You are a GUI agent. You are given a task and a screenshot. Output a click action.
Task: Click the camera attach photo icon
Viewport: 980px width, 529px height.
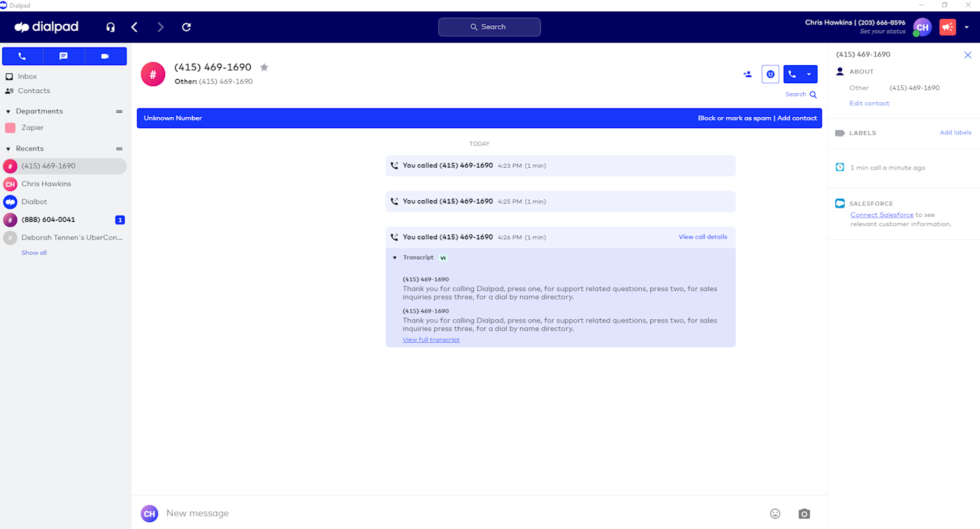[x=804, y=514]
